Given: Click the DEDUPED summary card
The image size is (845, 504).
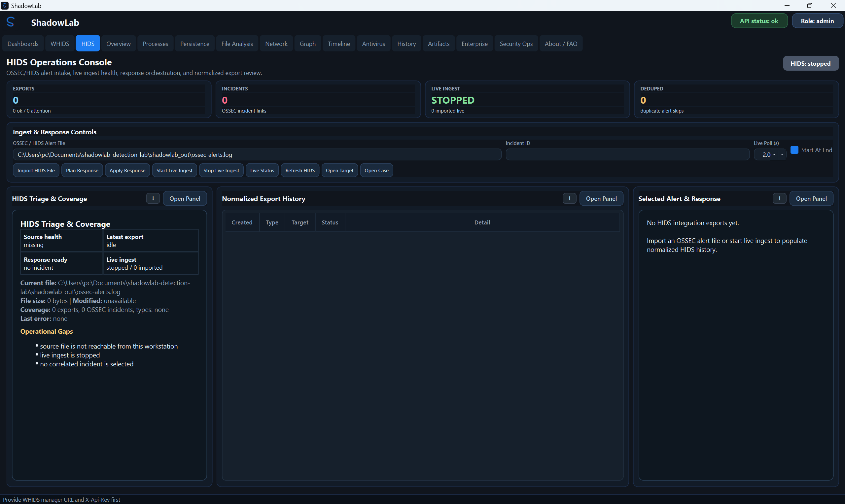Looking at the screenshot, I should point(737,99).
